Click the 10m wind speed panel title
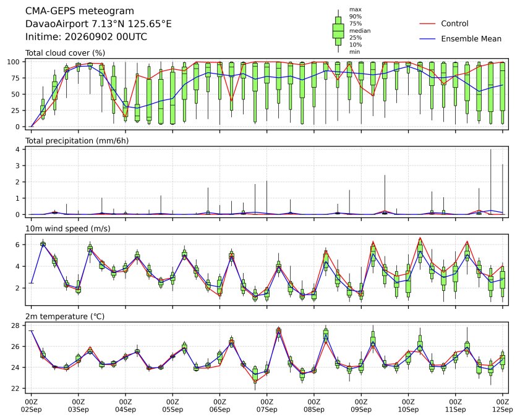The image size is (520, 420). pos(68,229)
